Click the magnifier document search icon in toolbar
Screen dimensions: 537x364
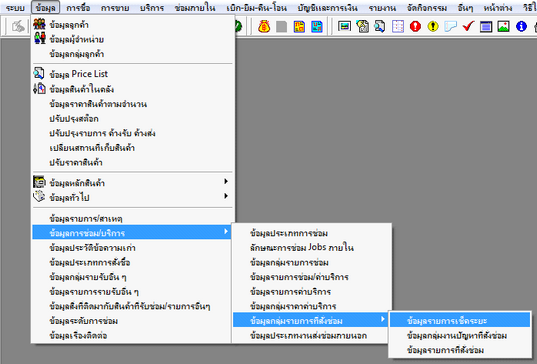coord(379,26)
